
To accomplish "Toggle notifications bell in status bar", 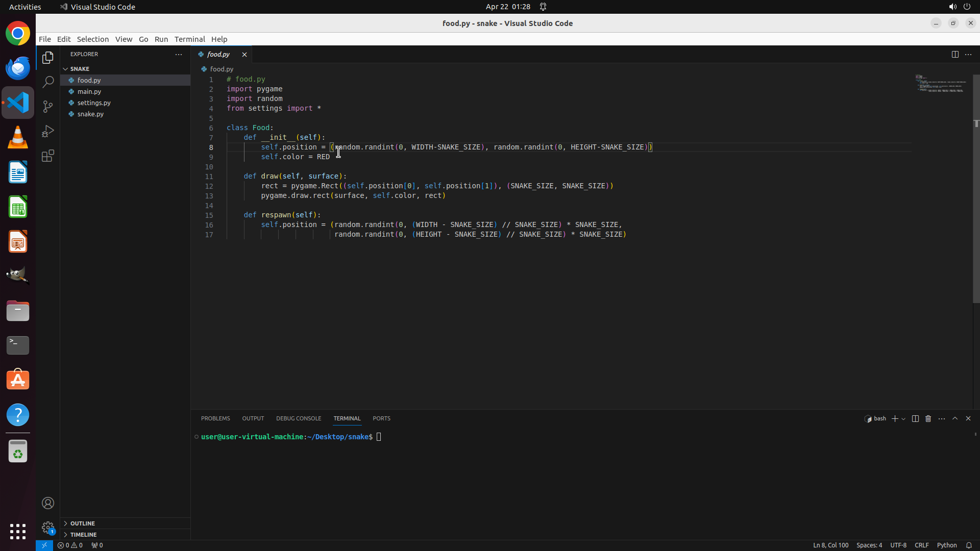I will tap(969, 545).
